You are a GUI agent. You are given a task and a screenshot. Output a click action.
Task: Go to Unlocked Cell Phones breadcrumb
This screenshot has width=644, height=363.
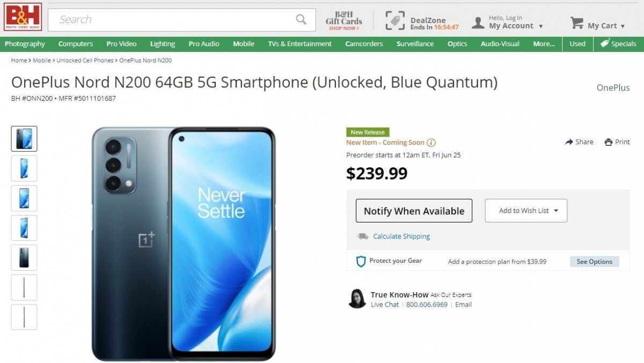[85, 61]
